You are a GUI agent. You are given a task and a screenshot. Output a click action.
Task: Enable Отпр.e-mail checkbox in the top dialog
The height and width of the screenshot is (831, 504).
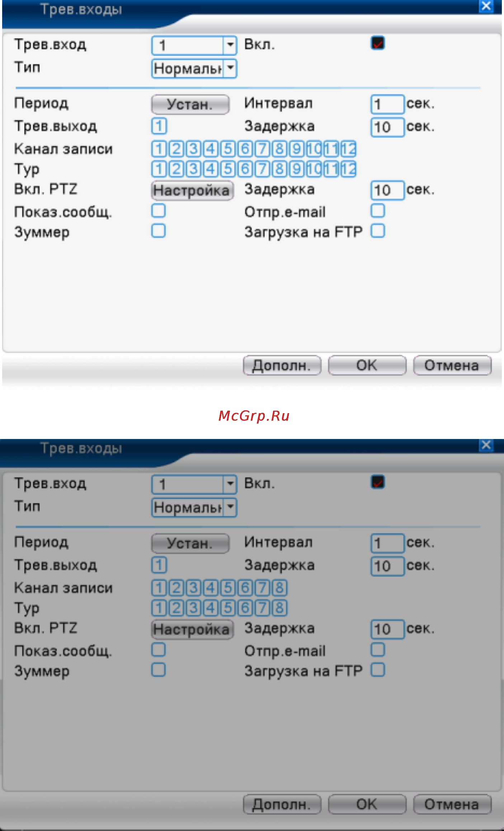(x=378, y=211)
